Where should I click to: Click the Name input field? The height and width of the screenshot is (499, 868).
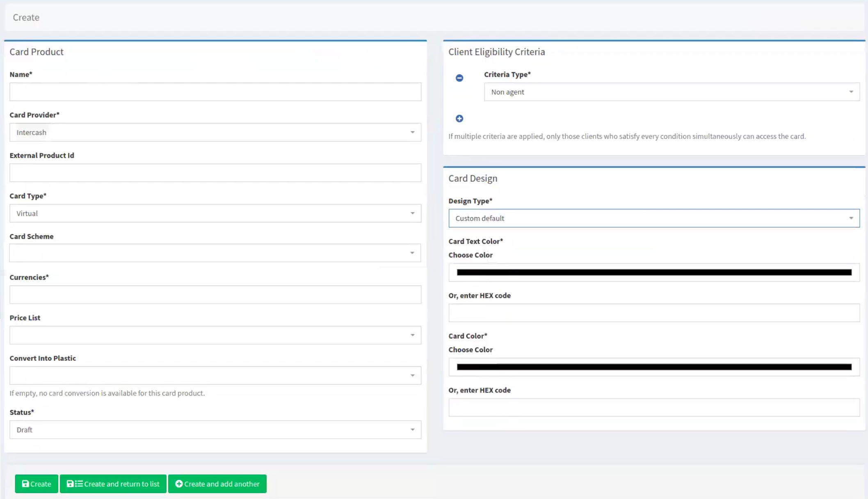[x=215, y=92]
